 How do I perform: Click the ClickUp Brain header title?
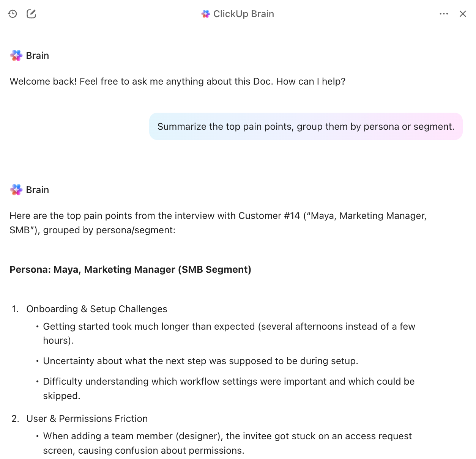point(243,14)
